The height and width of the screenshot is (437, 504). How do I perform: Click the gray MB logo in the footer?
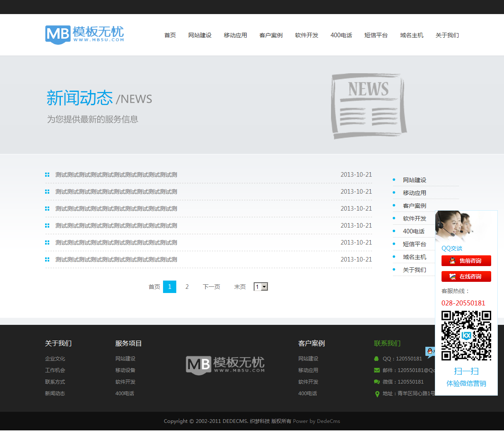tap(225, 365)
